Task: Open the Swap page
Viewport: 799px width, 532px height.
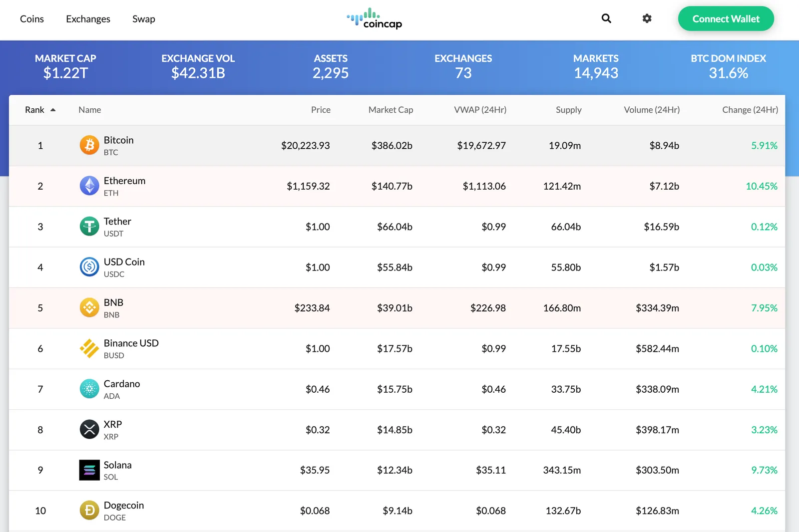Action: (x=144, y=19)
